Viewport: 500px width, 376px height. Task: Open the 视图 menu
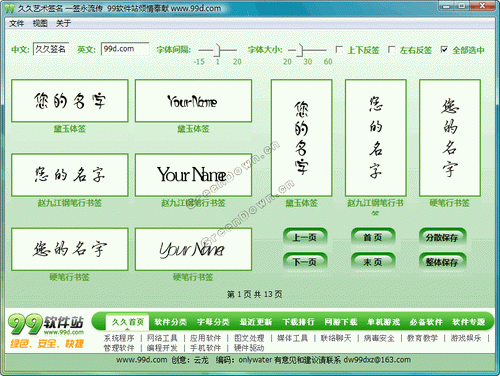(40, 23)
